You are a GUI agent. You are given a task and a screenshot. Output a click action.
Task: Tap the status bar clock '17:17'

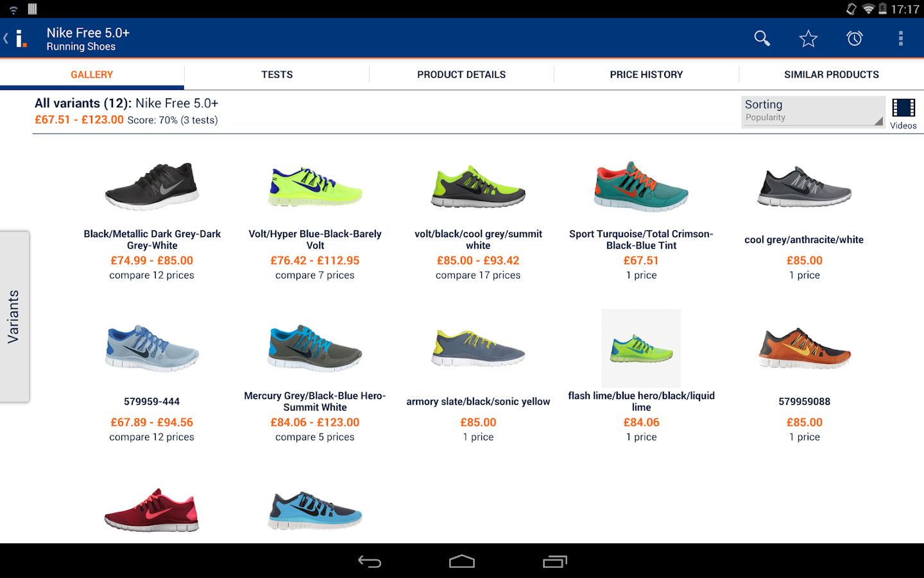coord(905,9)
